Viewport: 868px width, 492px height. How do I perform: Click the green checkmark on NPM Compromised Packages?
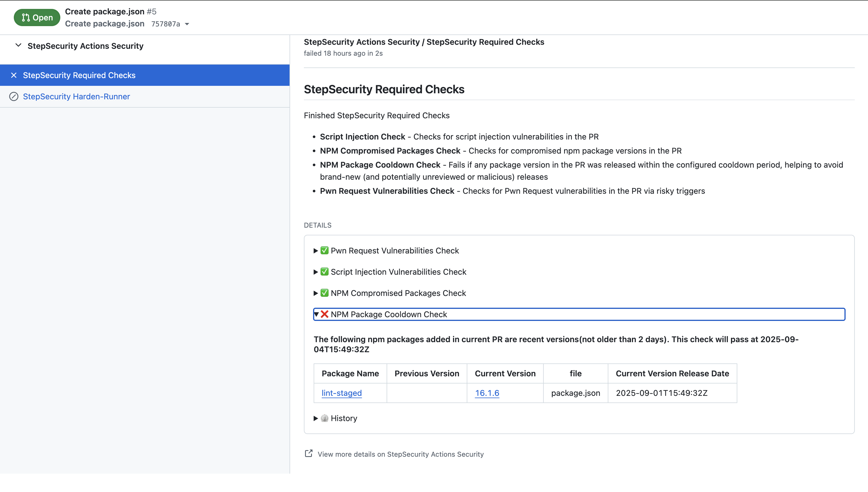coord(325,293)
